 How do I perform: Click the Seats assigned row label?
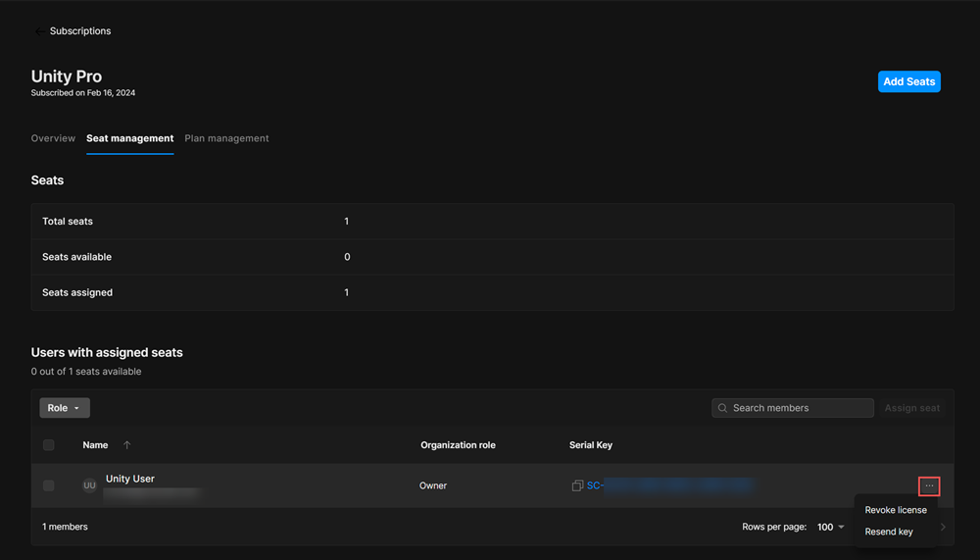click(x=77, y=292)
